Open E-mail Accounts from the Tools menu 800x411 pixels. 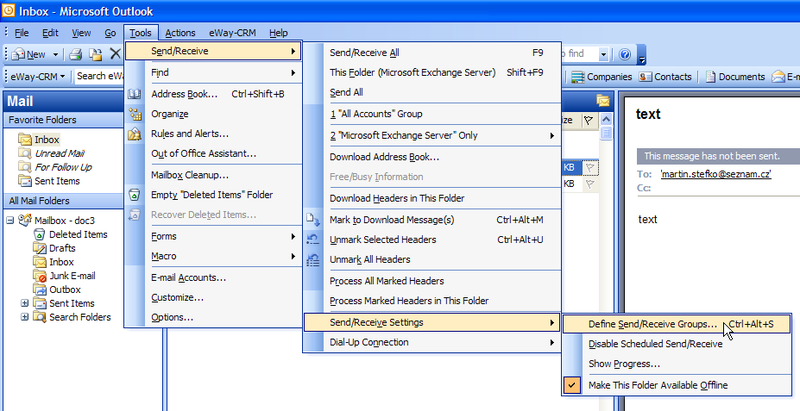point(213,278)
